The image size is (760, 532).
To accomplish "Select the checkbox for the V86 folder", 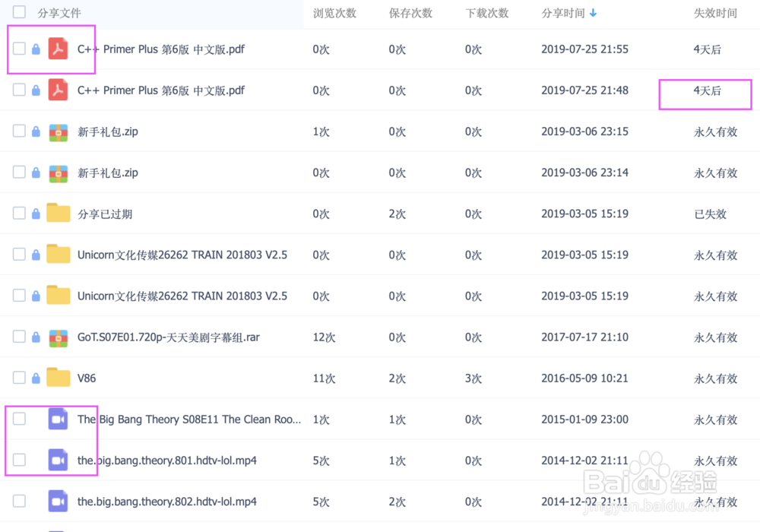I will (20, 378).
